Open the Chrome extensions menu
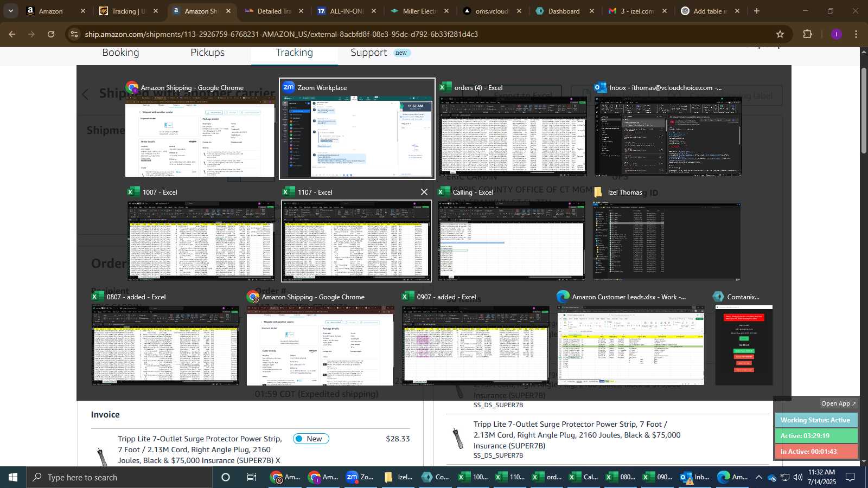The width and height of the screenshot is (868, 488). [807, 34]
